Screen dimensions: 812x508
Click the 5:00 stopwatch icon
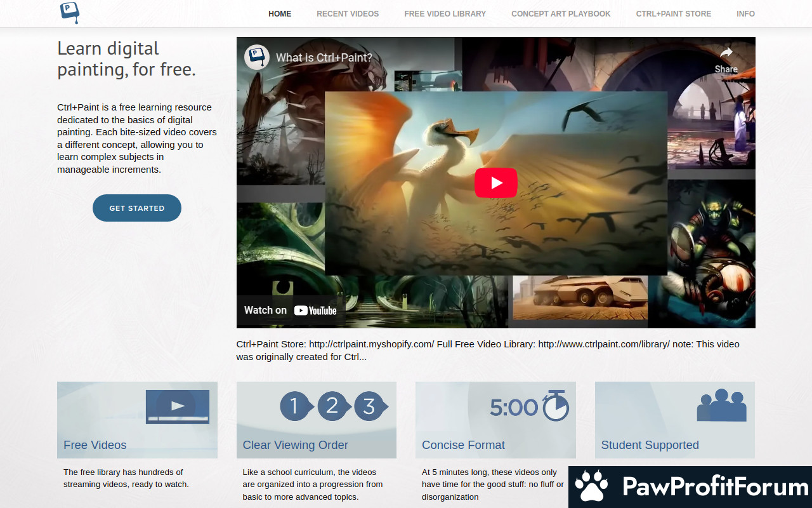tap(529, 406)
